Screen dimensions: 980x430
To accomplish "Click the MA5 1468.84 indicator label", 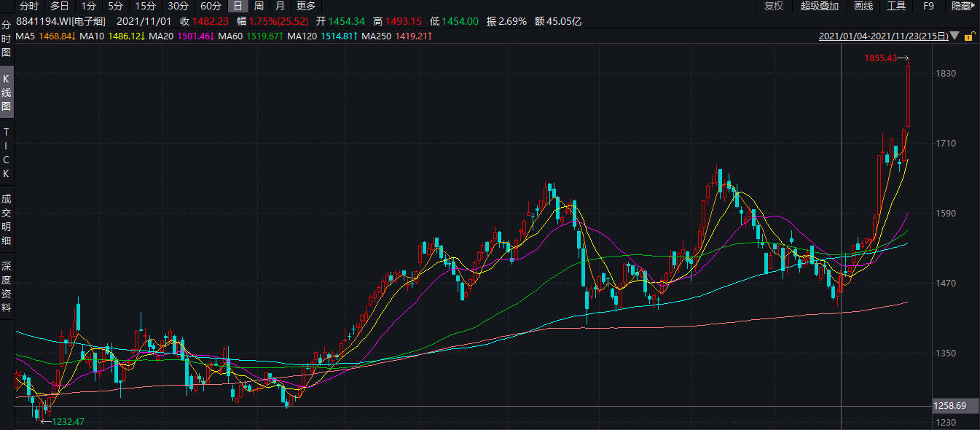I will [x=45, y=36].
